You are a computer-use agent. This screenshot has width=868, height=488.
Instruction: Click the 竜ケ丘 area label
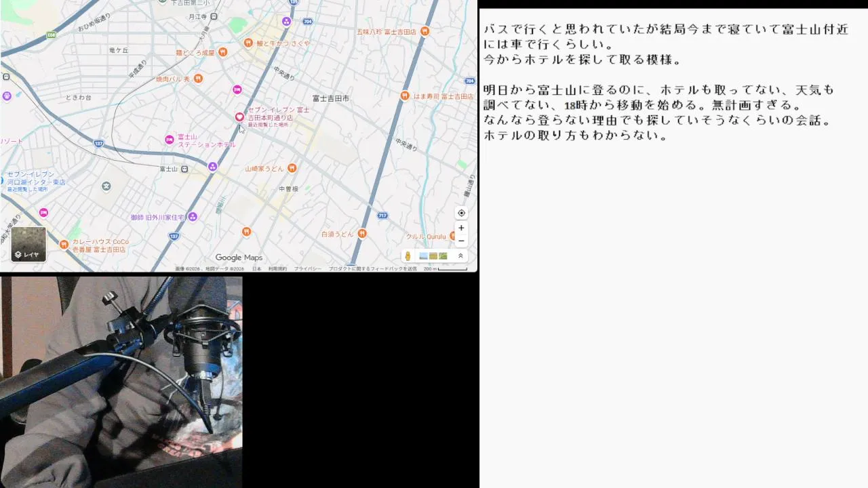119,50
